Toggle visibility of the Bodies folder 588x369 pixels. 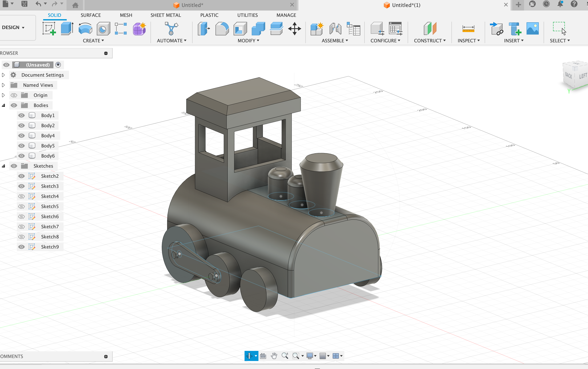pos(14,105)
